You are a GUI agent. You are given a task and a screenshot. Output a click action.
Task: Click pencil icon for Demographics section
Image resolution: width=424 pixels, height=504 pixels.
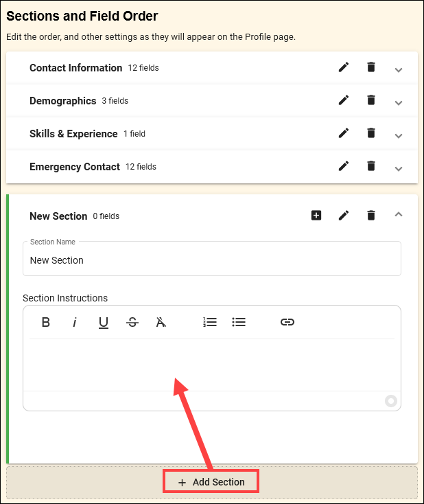tap(344, 100)
